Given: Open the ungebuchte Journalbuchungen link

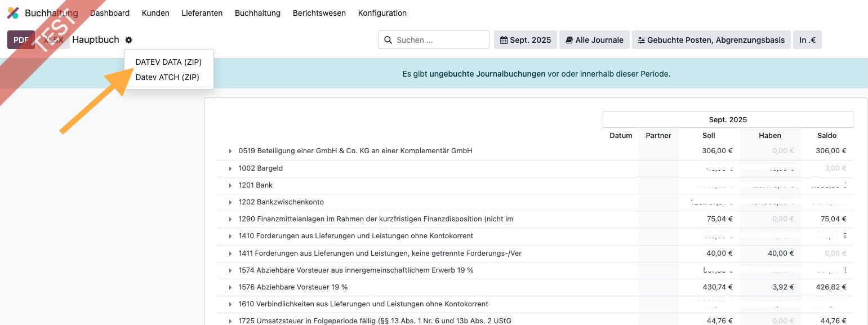Looking at the screenshot, I should pos(487,74).
